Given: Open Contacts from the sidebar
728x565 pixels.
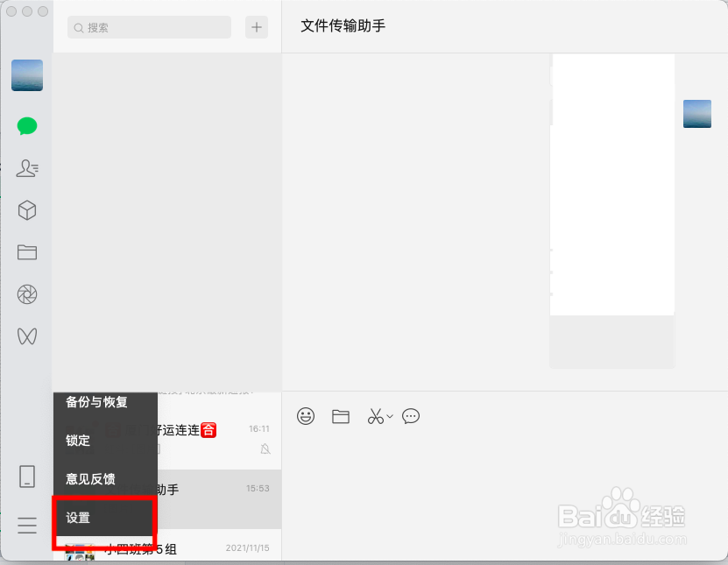Looking at the screenshot, I should [26, 168].
